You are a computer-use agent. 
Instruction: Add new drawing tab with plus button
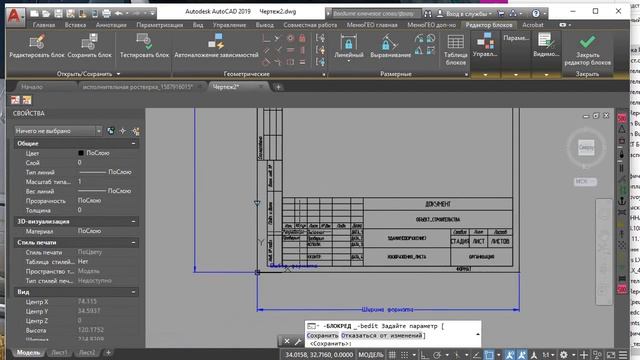[278, 87]
